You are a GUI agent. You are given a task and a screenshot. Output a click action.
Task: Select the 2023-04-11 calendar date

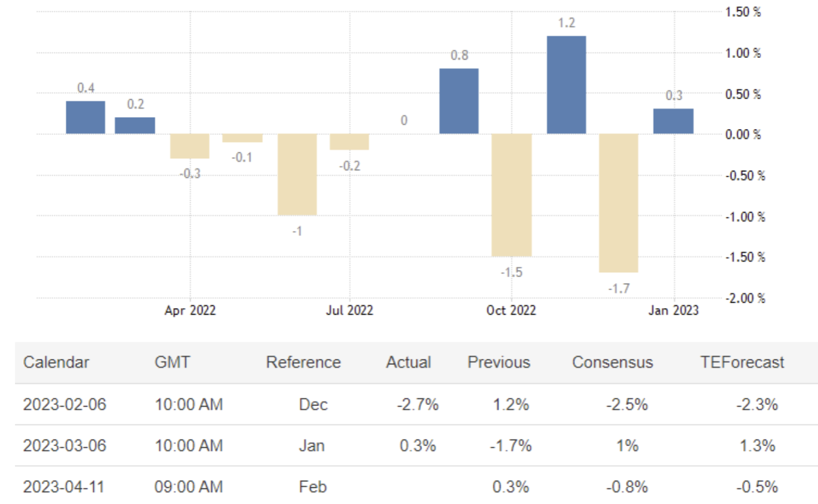[x=64, y=487]
